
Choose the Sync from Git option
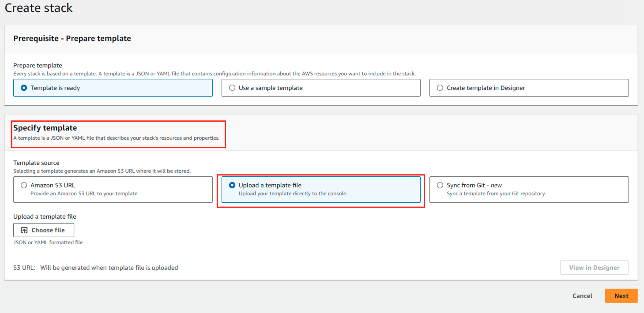point(440,186)
